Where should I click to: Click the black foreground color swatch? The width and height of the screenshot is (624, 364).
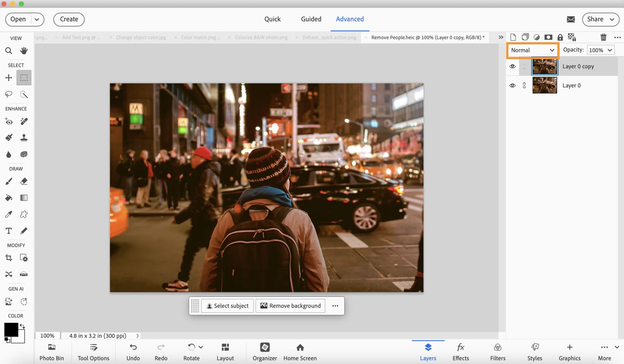[x=10, y=329]
